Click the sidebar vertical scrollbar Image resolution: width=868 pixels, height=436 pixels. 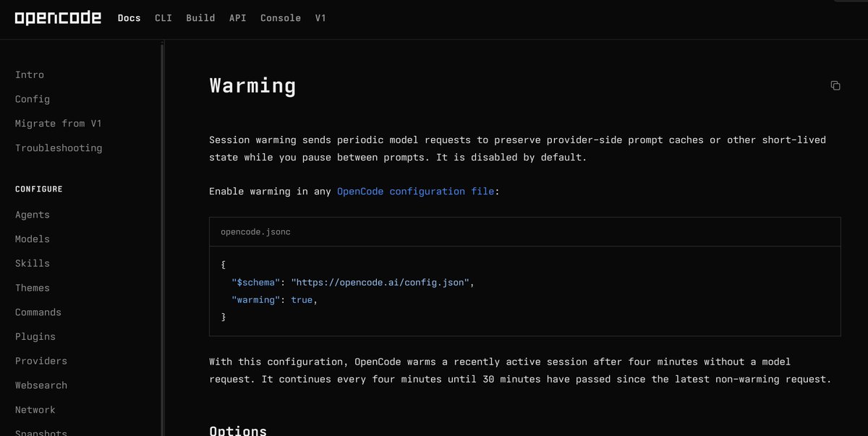point(163,239)
